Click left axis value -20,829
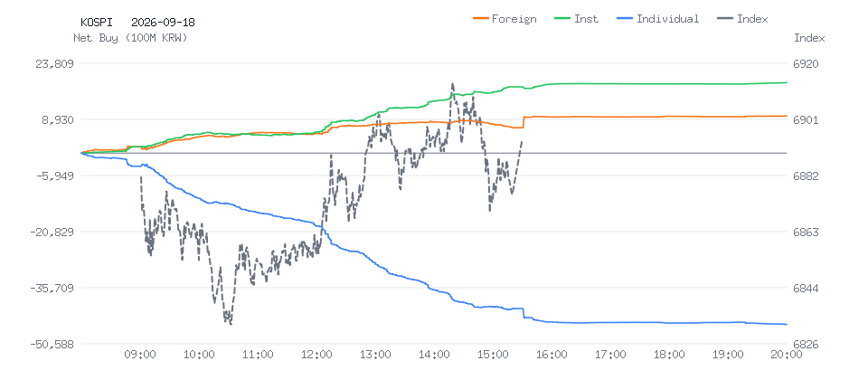 coord(51,233)
